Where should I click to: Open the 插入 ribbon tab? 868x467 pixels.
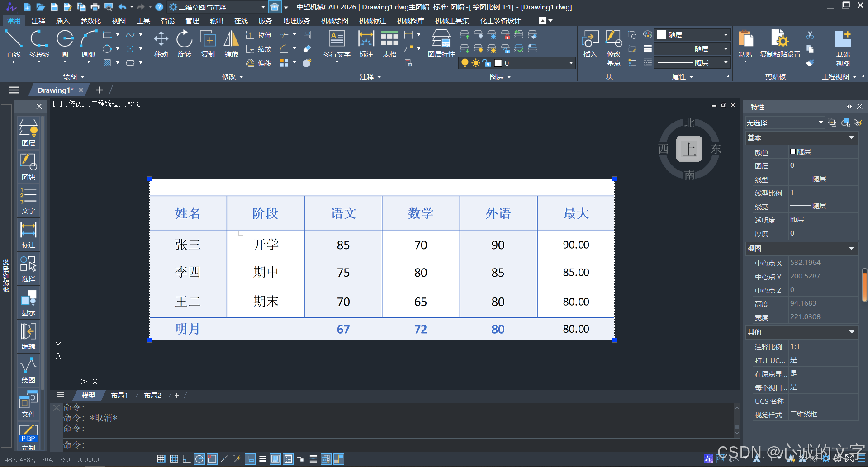(x=62, y=20)
